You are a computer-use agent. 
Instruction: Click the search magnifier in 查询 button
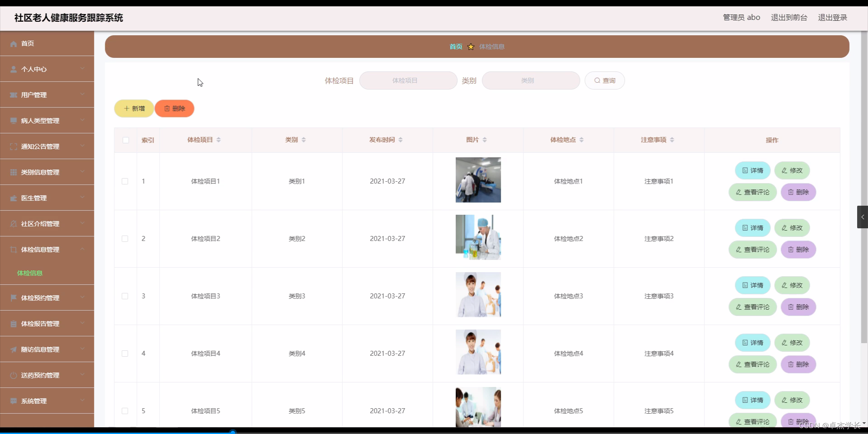coord(597,80)
